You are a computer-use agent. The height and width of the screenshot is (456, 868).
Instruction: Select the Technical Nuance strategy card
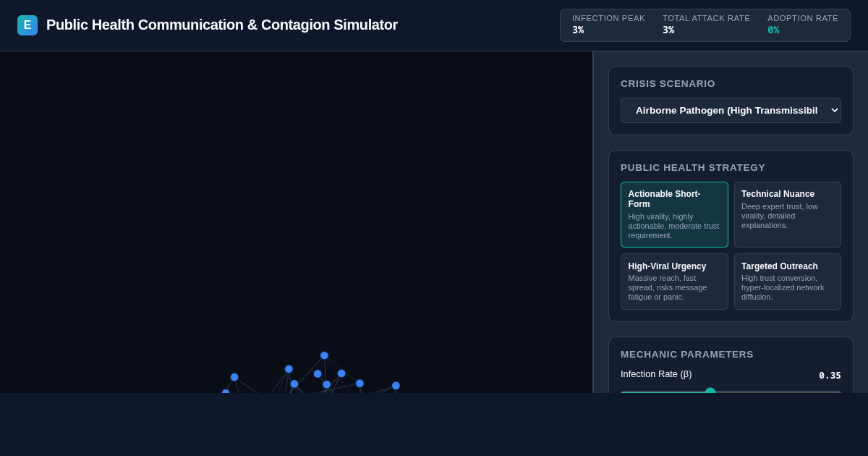[788, 215]
